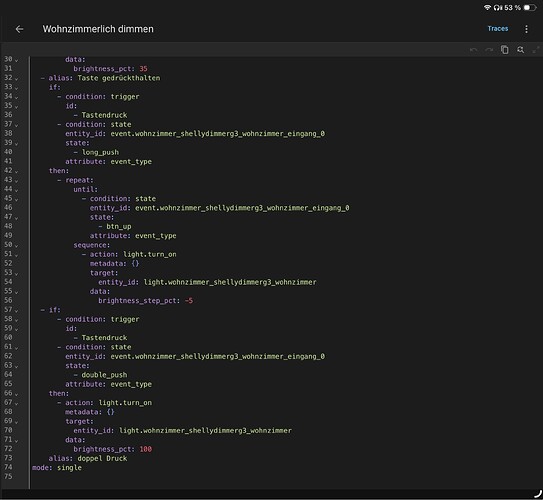The height and width of the screenshot is (500, 543).
Task: Collapse the repeat block at line 43
Action: pyautogui.click(x=16, y=181)
